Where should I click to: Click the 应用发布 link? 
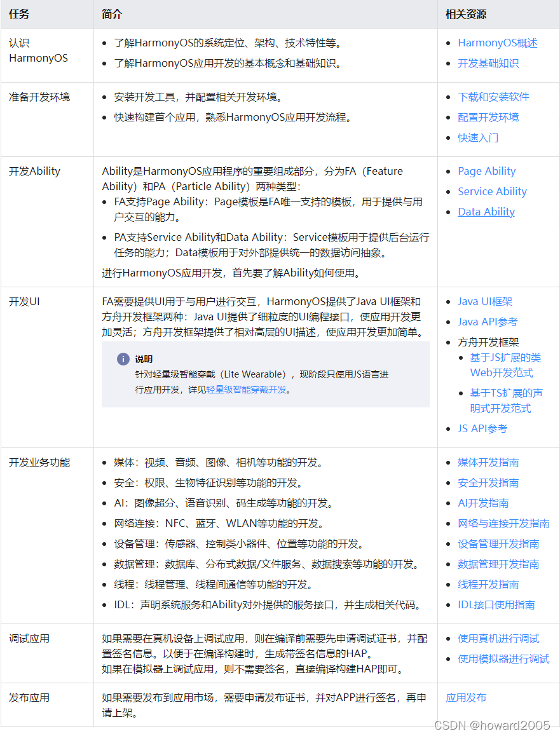tap(465, 697)
